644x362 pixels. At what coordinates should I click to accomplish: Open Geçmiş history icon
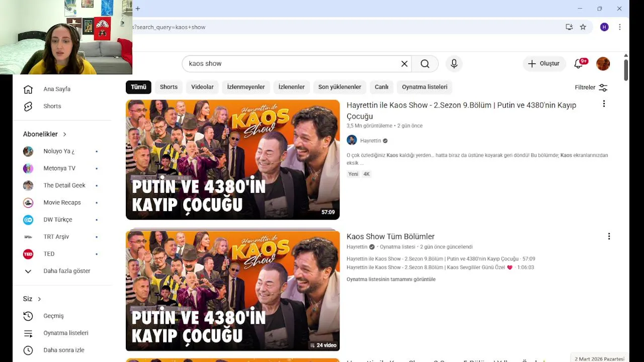[28, 316]
